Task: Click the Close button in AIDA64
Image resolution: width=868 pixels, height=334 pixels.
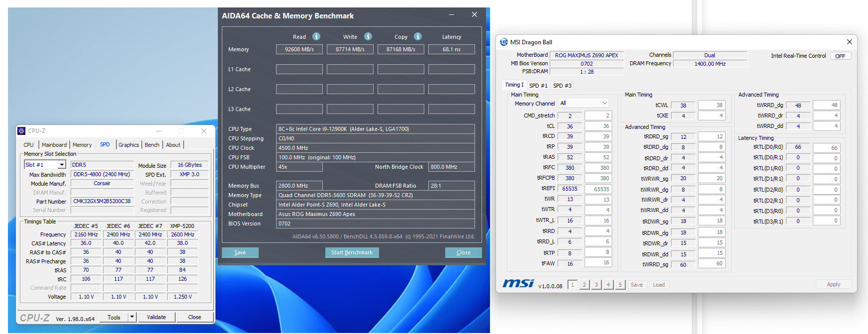Action: (464, 252)
